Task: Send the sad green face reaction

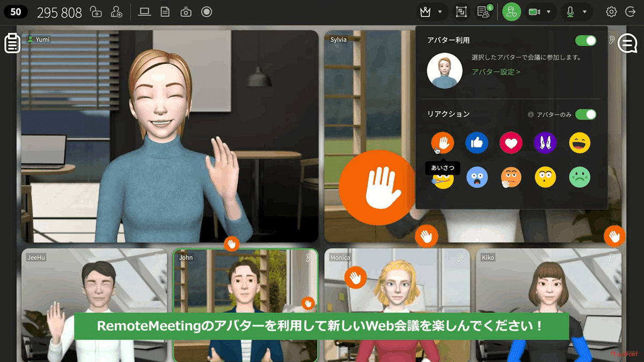Action: click(x=580, y=177)
